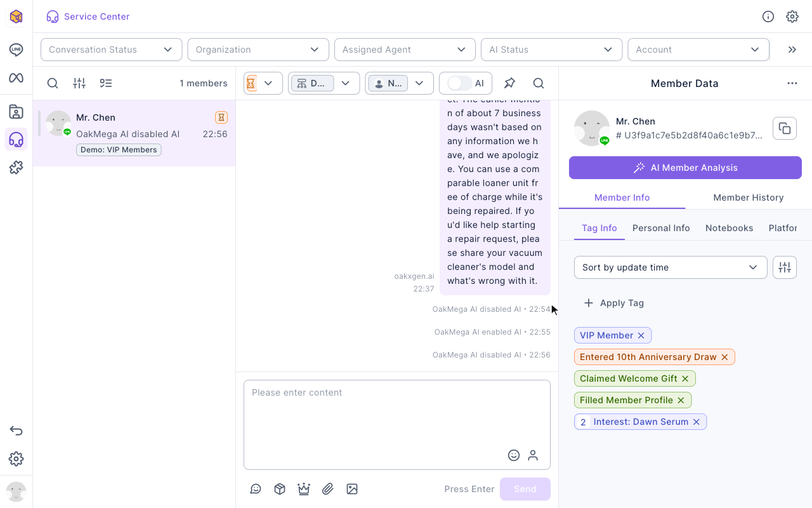Image resolution: width=812 pixels, height=508 pixels.
Task: Remove Entered 10th Anniversary Draw tag
Action: click(x=724, y=357)
